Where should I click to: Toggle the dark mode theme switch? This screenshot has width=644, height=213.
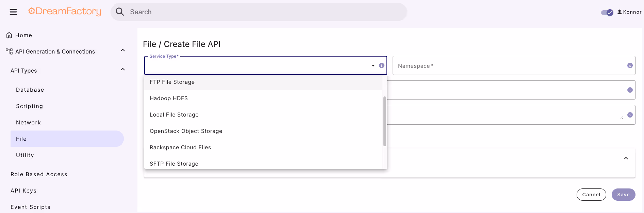[607, 13]
